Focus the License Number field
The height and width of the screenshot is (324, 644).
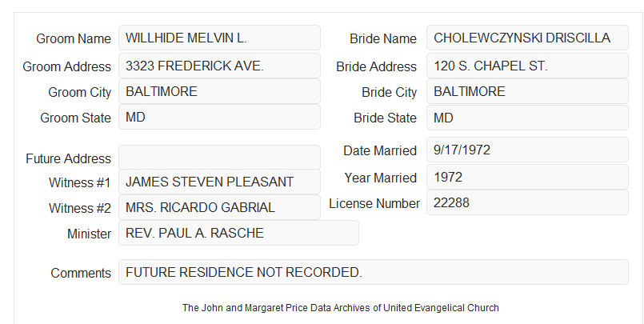[527, 202]
